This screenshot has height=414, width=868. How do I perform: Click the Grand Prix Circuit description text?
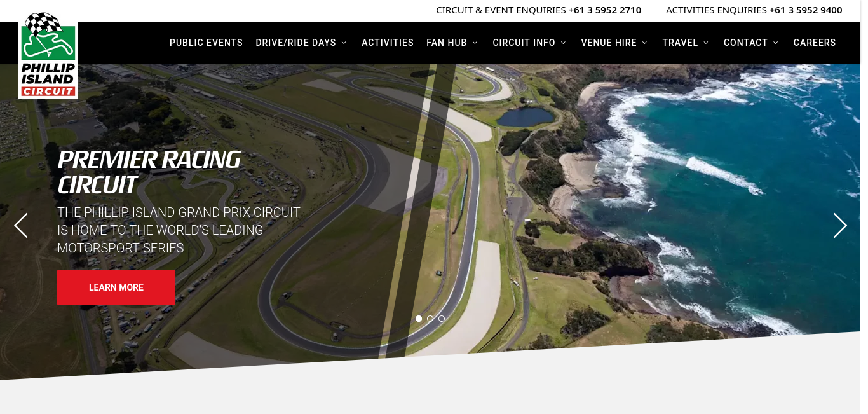click(179, 230)
